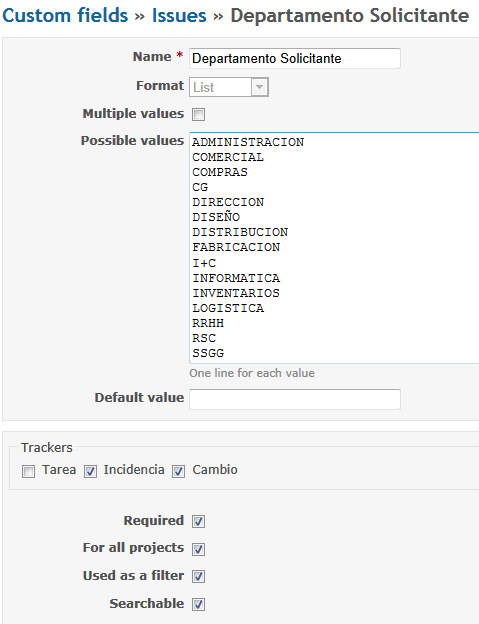Image resolution: width=479 pixels, height=624 pixels.
Task: Place the cursor on the INFORMATICA line
Action: 236,278
